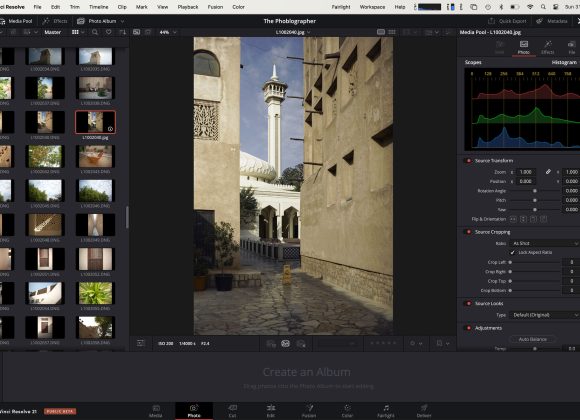
Task: Switch to the Color page
Action: coord(347,411)
